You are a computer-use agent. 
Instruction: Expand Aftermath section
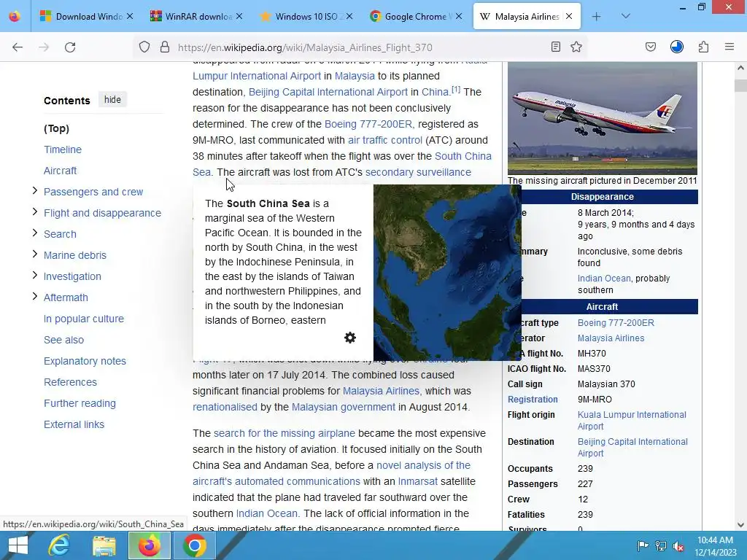click(x=35, y=297)
